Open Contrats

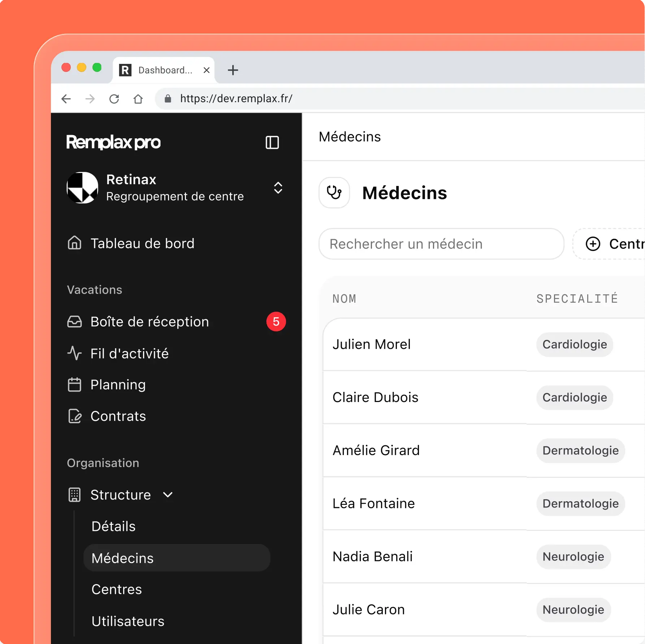[118, 416]
